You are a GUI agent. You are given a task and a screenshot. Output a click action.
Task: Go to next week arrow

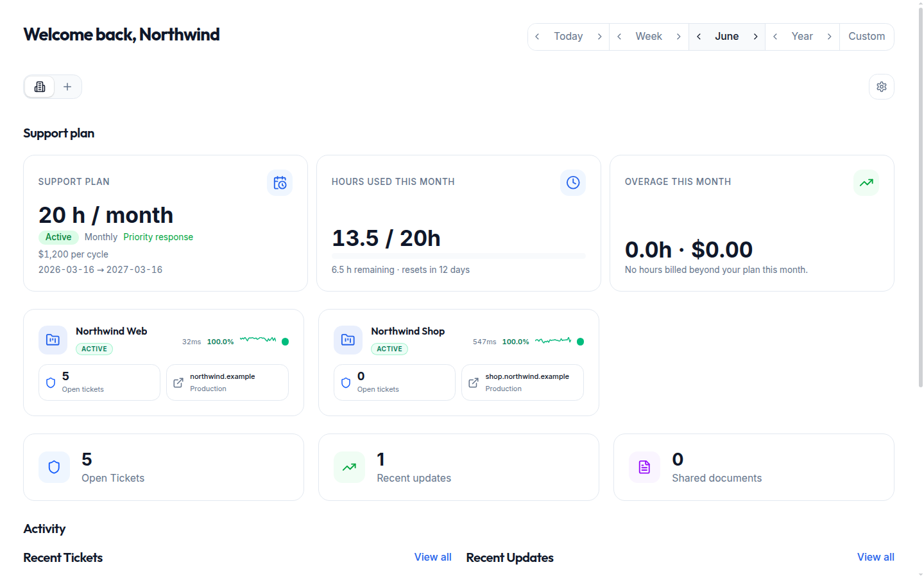point(678,37)
